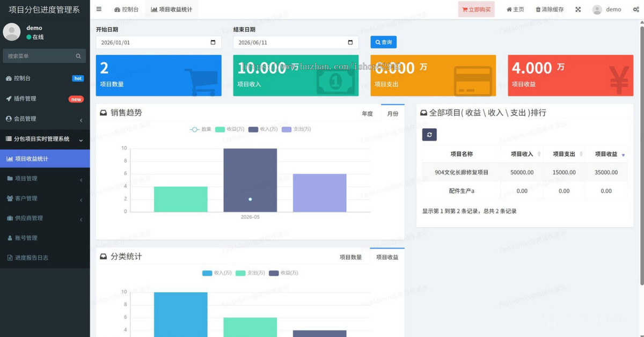The height and width of the screenshot is (337, 644).
Task: Switch to the 项目收益统计 top tab
Action: pyautogui.click(x=171, y=9)
